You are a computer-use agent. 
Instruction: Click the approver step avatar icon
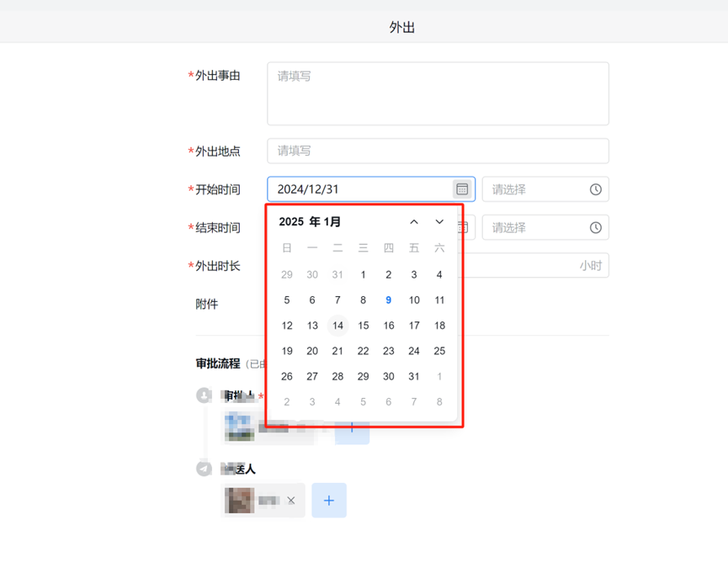pos(204,395)
